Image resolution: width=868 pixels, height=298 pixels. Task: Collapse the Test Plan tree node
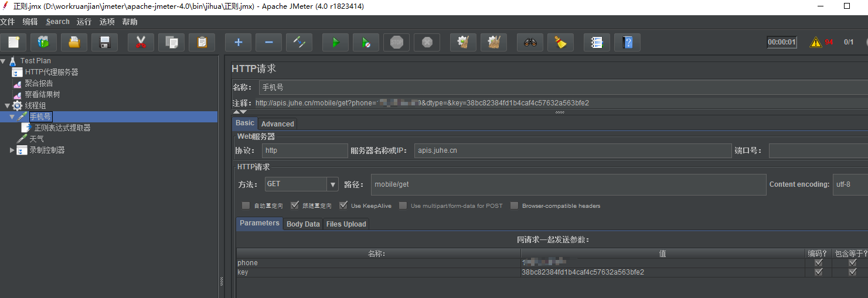click(3, 61)
